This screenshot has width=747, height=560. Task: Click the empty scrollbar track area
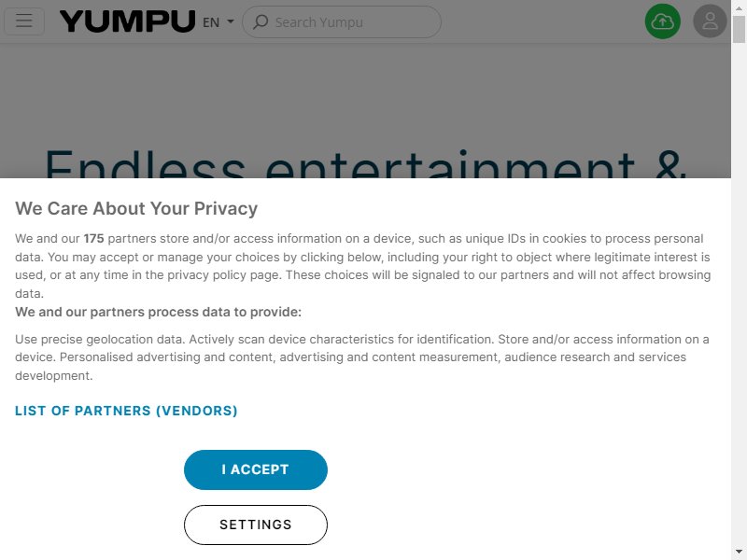click(x=739, y=286)
